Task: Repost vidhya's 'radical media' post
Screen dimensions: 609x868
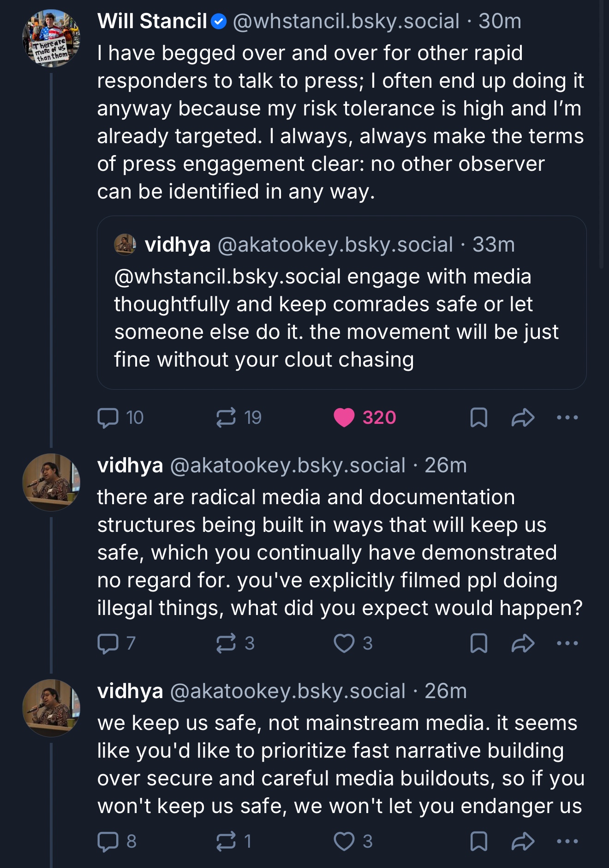Action: click(x=226, y=643)
